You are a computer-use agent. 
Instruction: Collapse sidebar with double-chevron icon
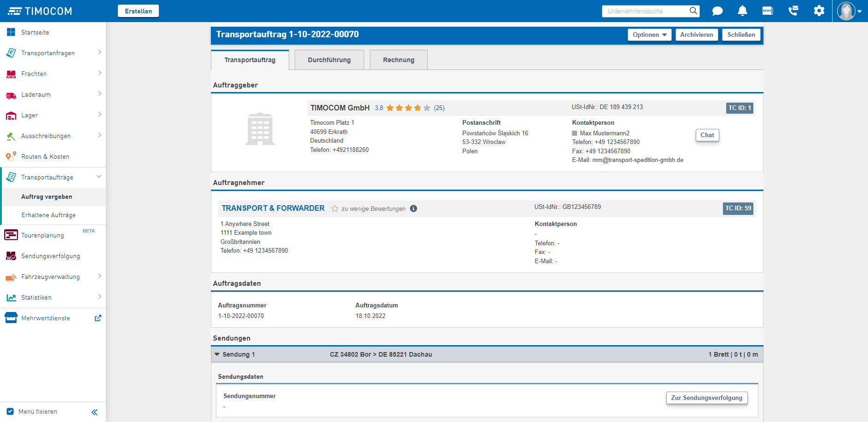(94, 412)
